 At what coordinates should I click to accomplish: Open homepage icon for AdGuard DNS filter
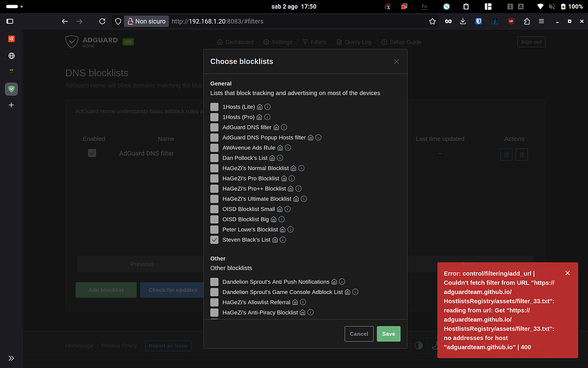276,127
